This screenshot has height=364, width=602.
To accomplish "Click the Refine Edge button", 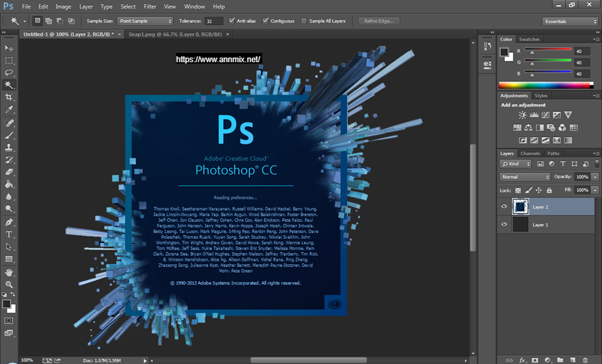I will click(379, 21).
